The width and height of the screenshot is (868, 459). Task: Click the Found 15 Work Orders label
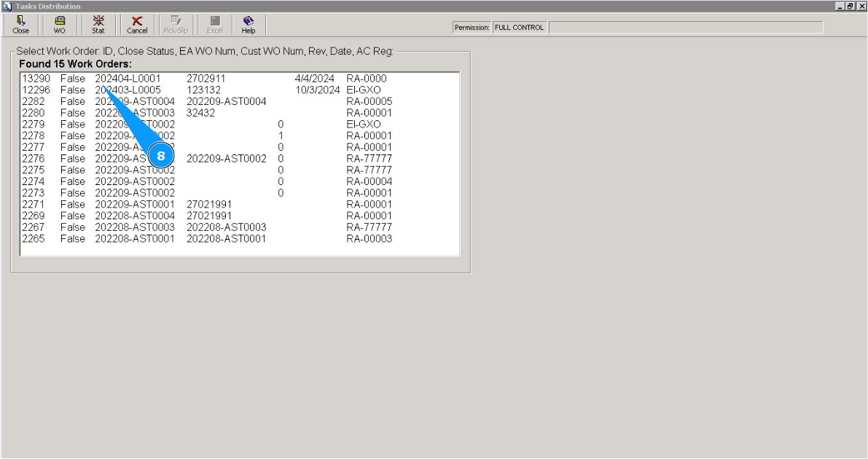pos(75,63)
